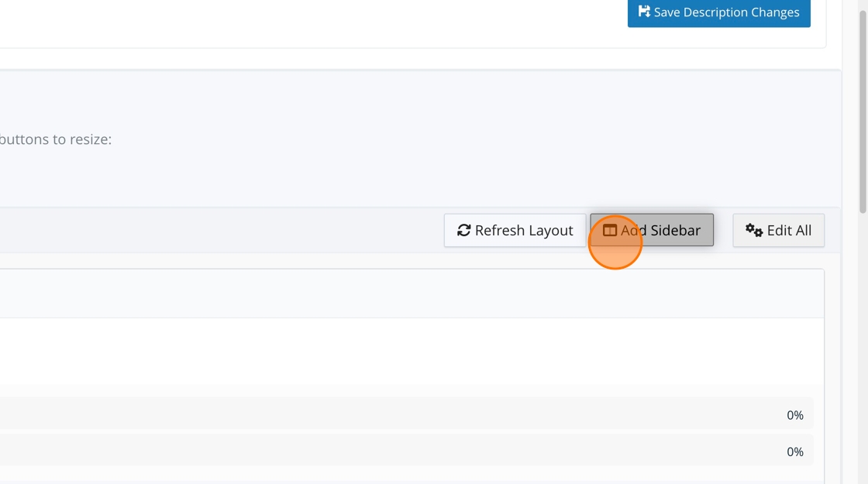Screen dimensions: 868x484
Task: Select the second 0% progress bar row
Action: tap(406, 450)
